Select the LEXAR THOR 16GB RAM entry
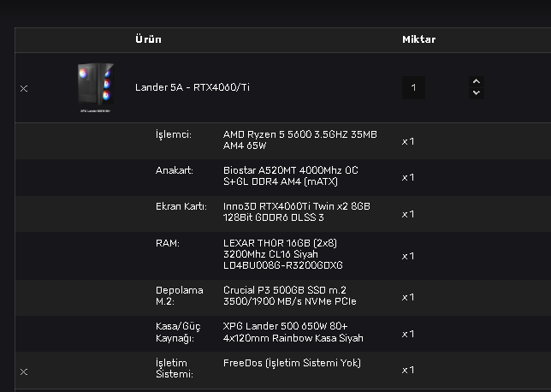Image resolution: width=551 pixels, height=392 pixels. [x=282, y=254]
